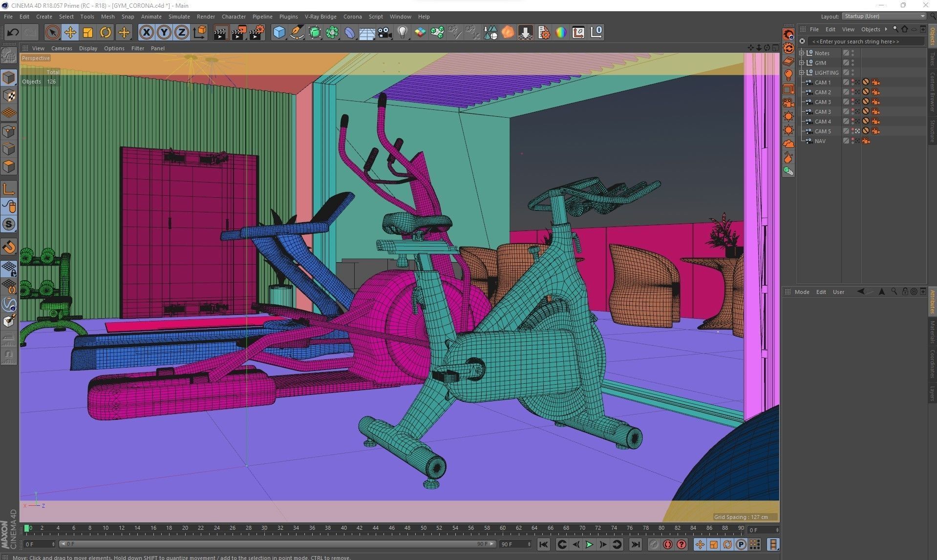Screen dimensions: 937x560
Task: Toggle Y axis lock
Action: pyautogui.click(x=164, y=33)
